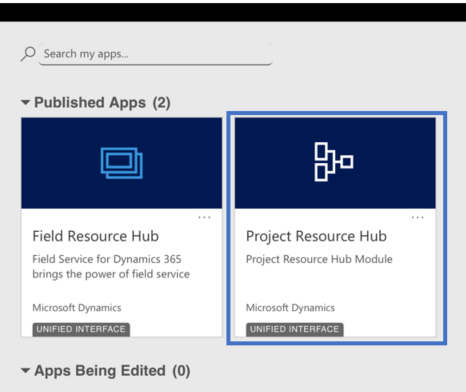Open more options on Field Resource Hub tile

204,217
